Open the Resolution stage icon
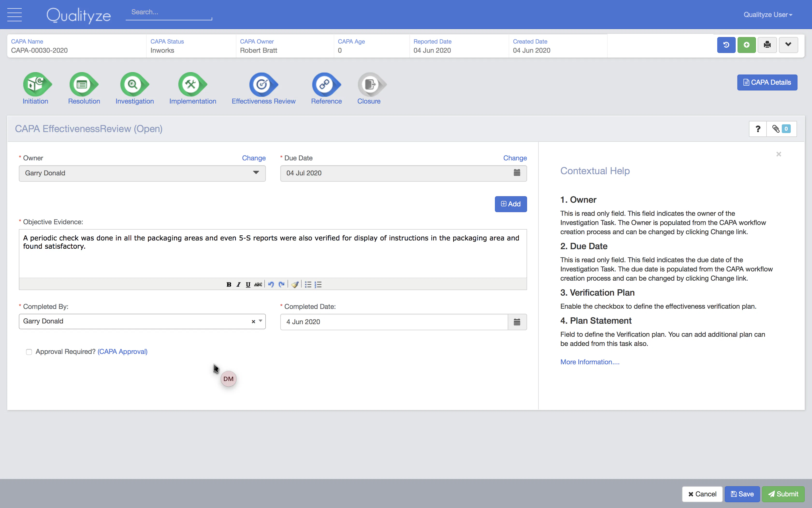The width and height of the screenshot is (812, 508). click(84, 84)
